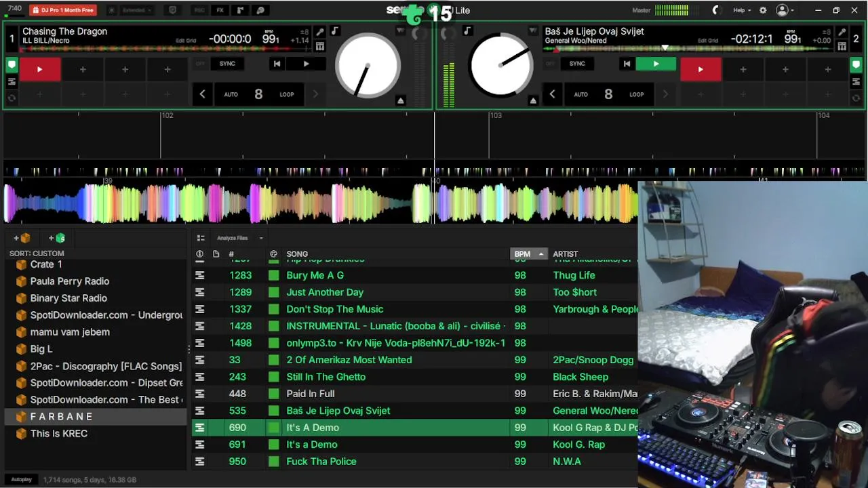Screen dimensions: 868x488
Task: Toggle loop roll pad mode on deck 1
Action: (12, 98)
